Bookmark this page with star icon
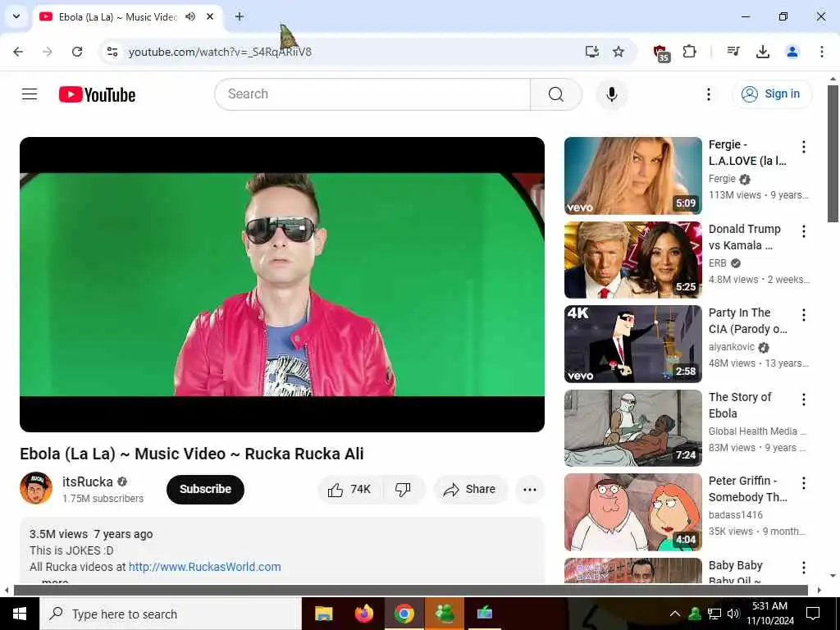 [x=619, y=52]
